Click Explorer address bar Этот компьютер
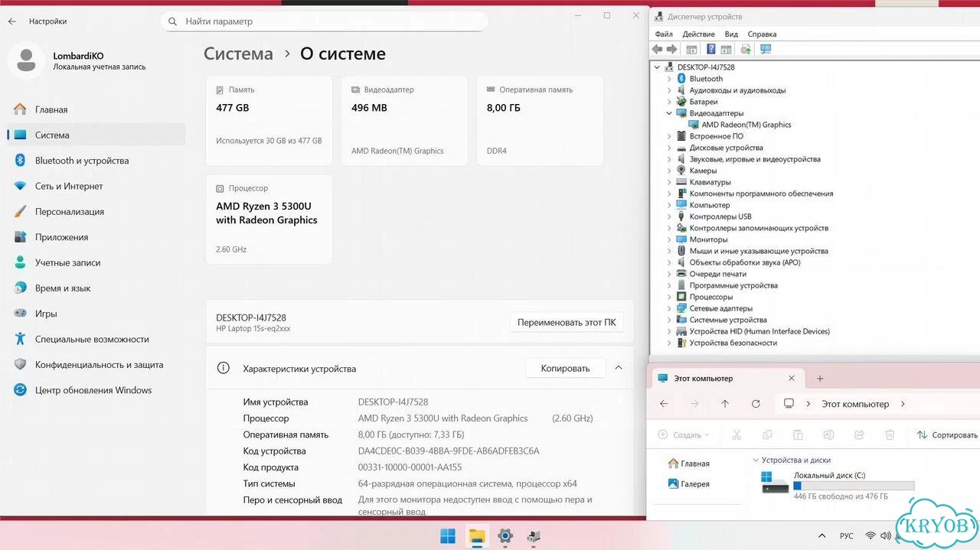This screenshot has height=550, width=980. [x=855, y=404]
